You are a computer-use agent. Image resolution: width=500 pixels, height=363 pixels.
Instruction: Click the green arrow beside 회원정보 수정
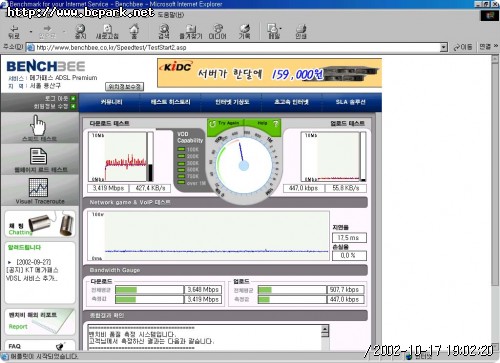click(73, 106)
